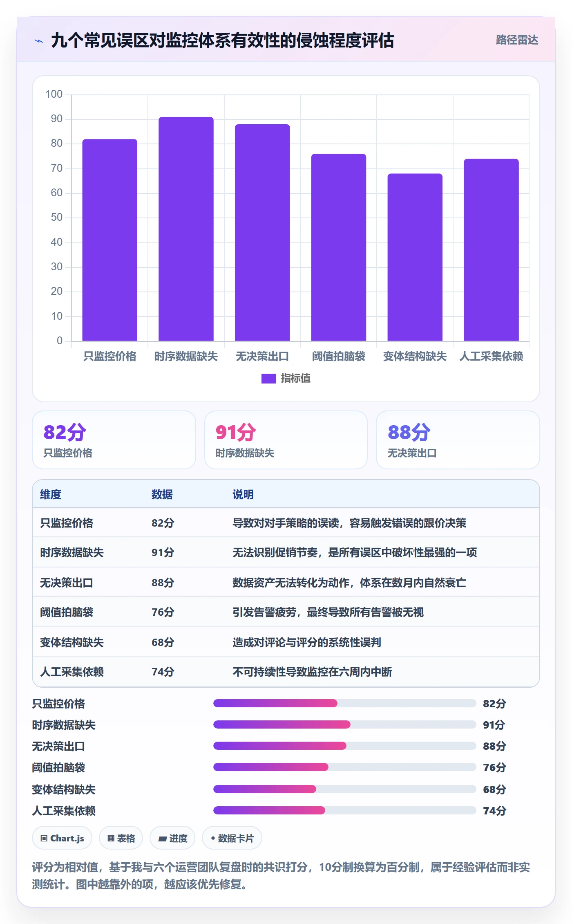Image resolution: width=572 pixels, height=924 pixels.
Task: Click the 说明 column header
Action: point(243,494)
